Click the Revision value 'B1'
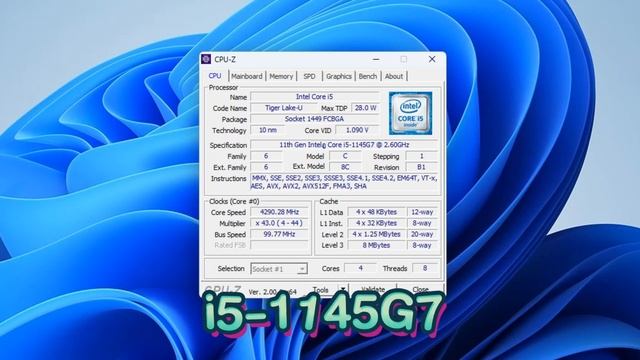This screenshot has height=360, width=640. click(x=422, y=167)
